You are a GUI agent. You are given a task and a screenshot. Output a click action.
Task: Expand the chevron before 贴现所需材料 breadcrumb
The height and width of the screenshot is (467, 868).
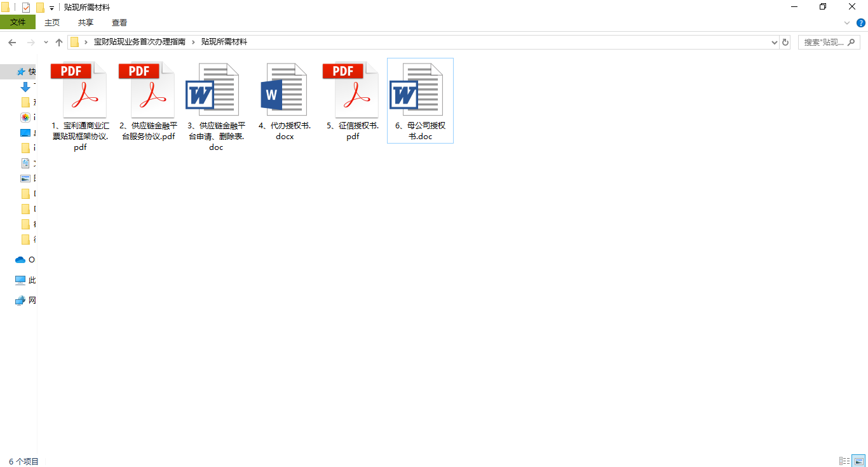coord(193,42)
